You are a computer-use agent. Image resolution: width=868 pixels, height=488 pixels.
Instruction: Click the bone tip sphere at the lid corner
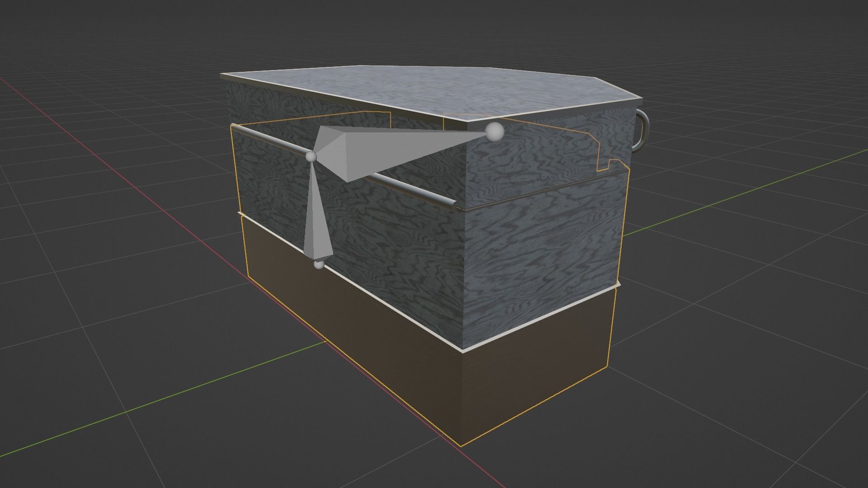pos(495,131)
